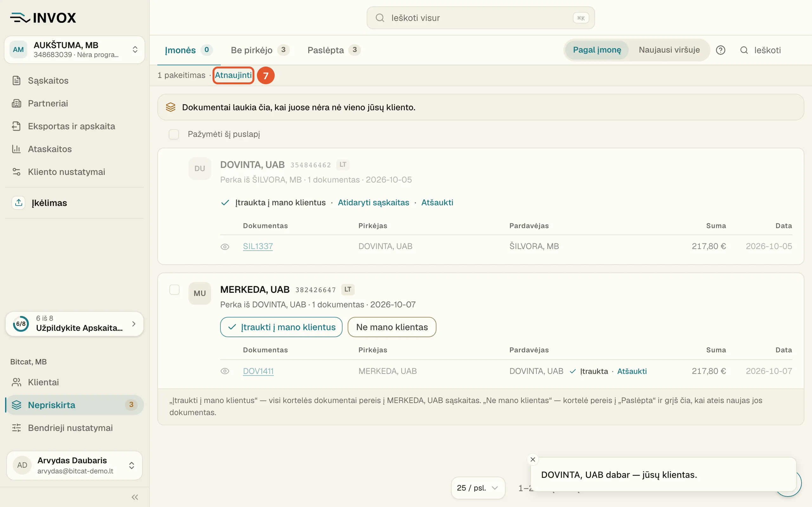
Task: Open the 25 / psl. page size dropdown
Action: click(478, 488)
